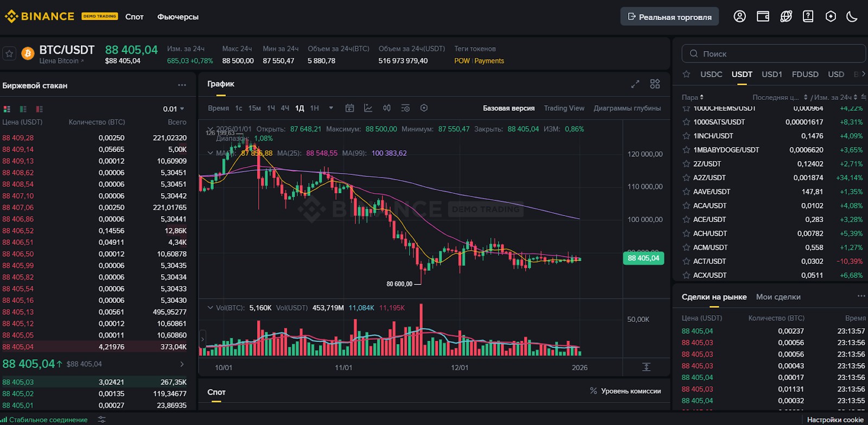The image size is (868, 425).
Task: Switch theme with the moon icon
Action: coord(852,16)
